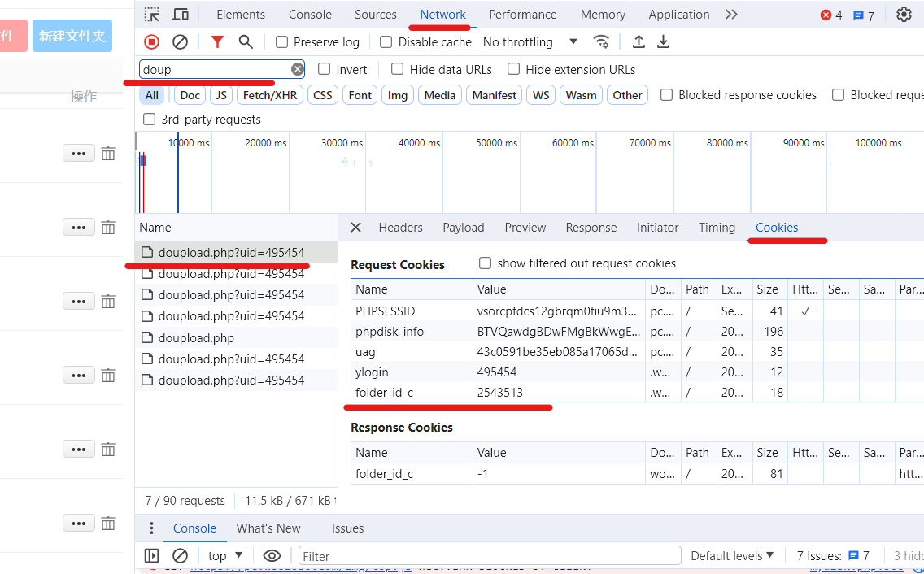Enable the Preserve log checkbox
Image resolution: width=924 pixels, height=574 pixels.
pos(282,42)
